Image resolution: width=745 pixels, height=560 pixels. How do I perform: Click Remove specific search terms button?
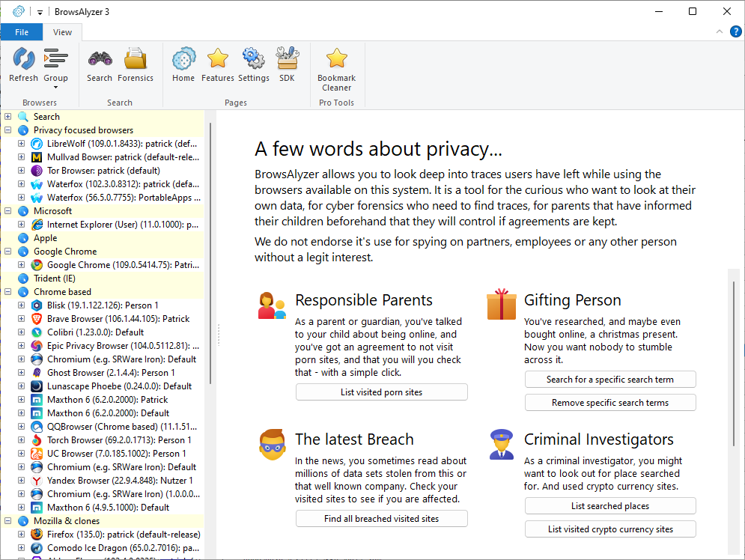610,402
